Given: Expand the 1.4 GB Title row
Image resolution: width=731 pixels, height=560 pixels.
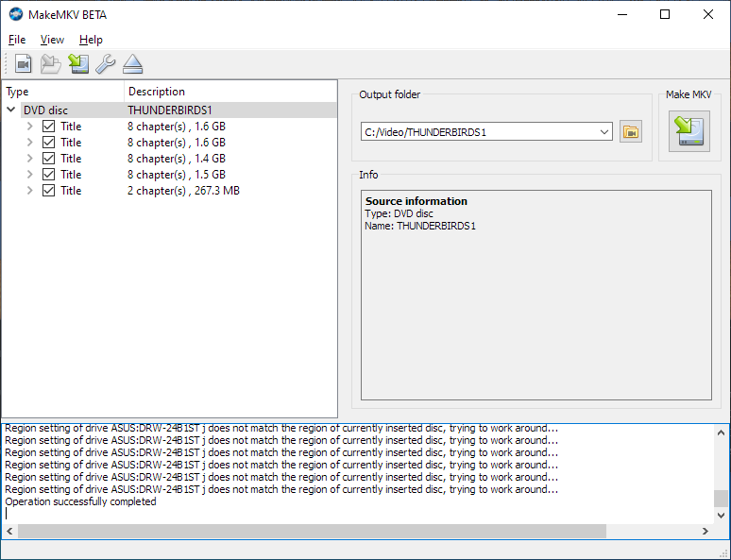Looking at the screenshot, I should (x=30, y=159).
